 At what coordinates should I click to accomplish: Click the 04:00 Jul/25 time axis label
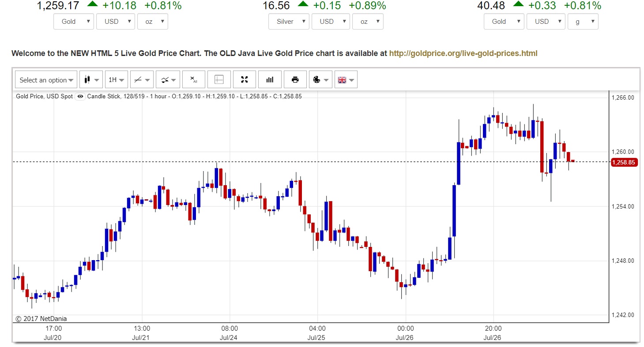coord(317,333)
